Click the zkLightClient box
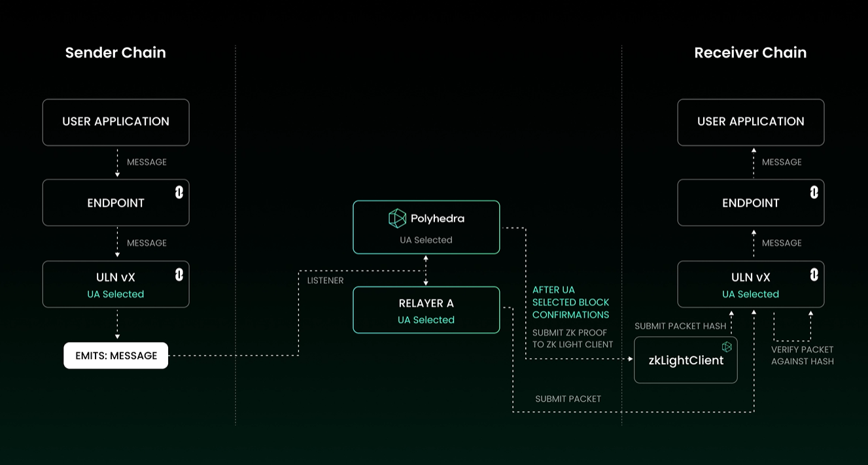Screen dimensions: 868x465 (686, 360)
